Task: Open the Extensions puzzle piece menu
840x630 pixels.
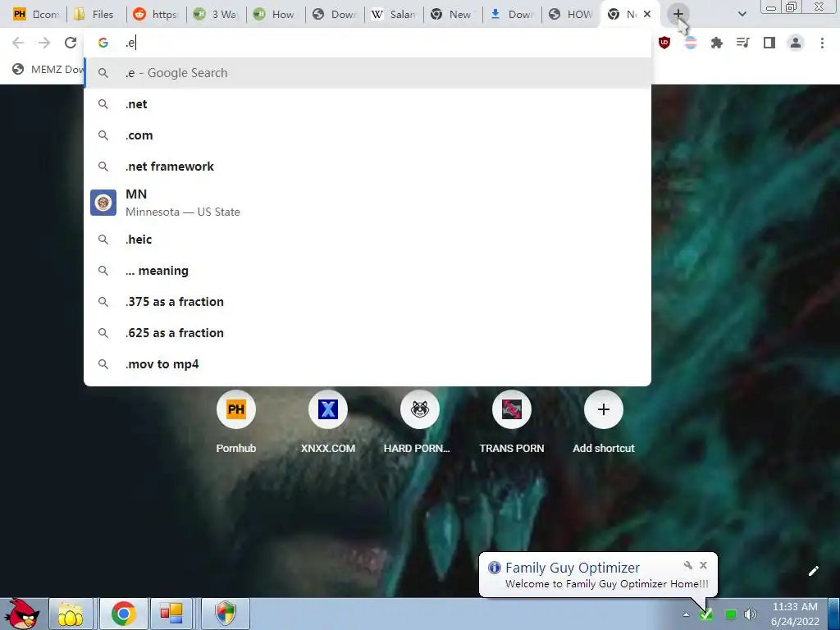Action: tap(716, 43)
